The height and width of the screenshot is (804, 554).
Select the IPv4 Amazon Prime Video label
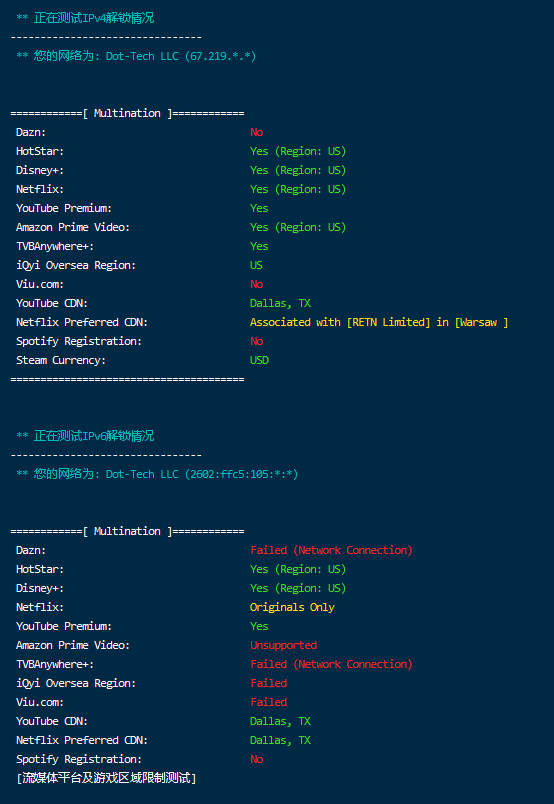click(73, 227)
